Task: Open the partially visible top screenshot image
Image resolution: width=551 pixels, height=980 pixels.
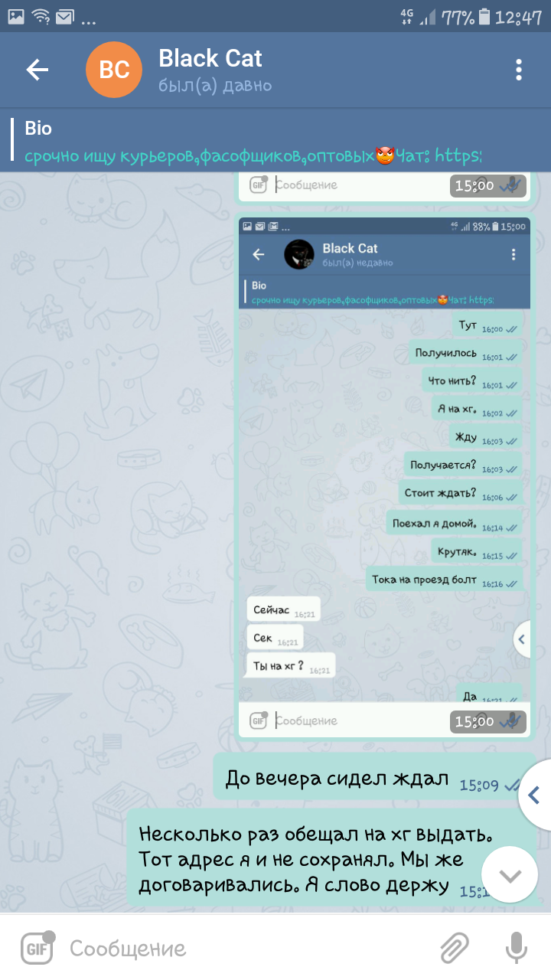Action: (x=384, y=187)
